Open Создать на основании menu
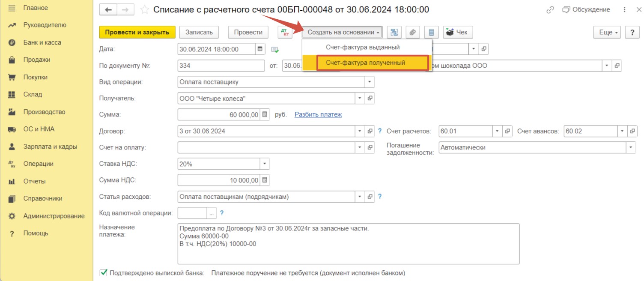 343,32
